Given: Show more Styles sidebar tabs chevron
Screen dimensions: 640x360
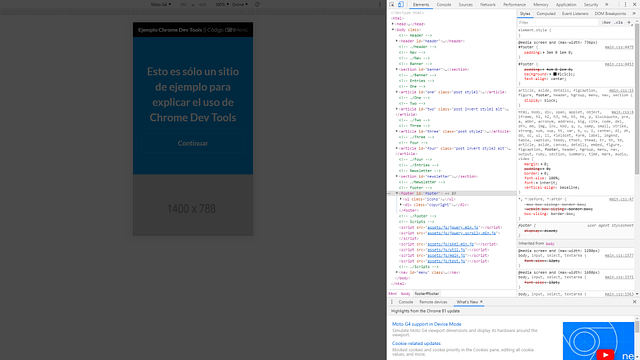Looking at the screenshot, I should pos(634,13).
